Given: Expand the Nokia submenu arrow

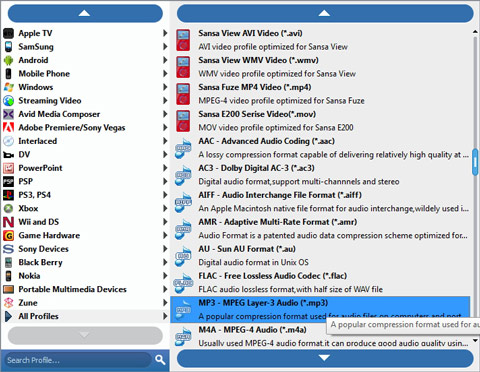Looking at the screenshot, I should [165, 276].
